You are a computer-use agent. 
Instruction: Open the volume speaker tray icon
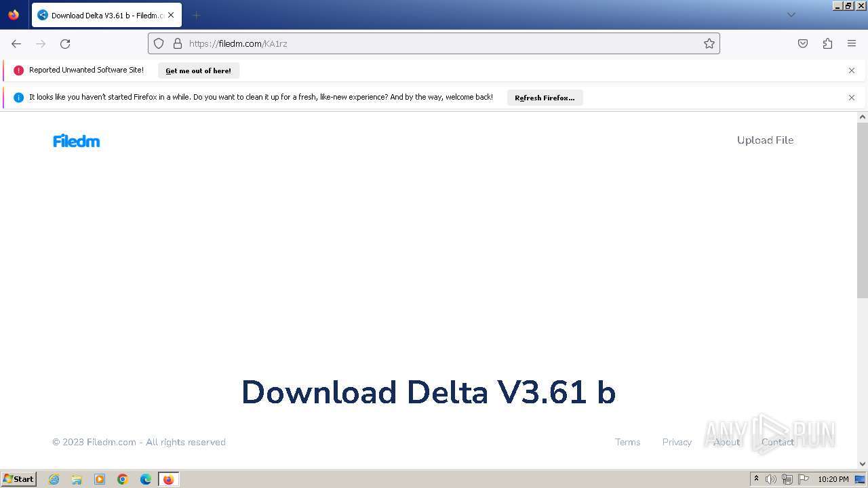click(x=770, y=479)
